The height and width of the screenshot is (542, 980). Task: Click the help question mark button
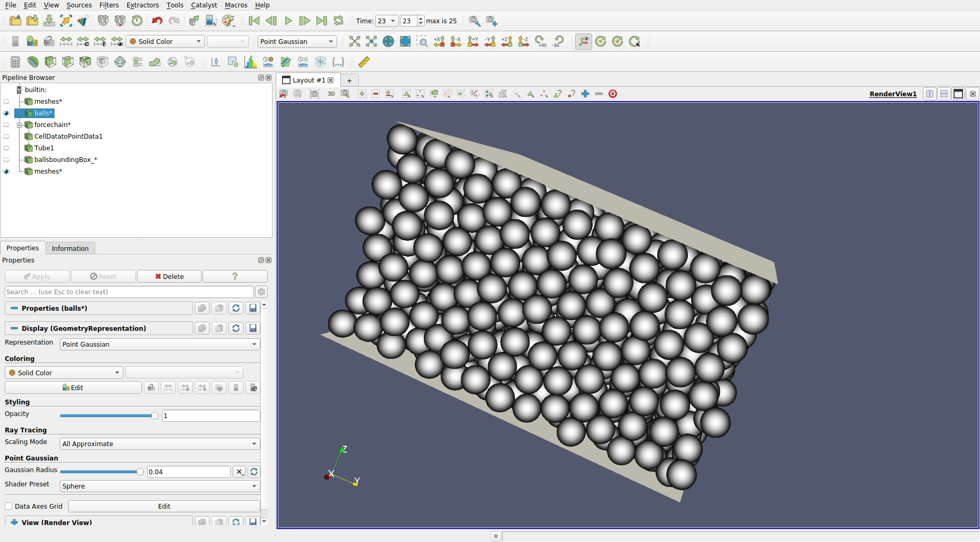coord(235,276)
